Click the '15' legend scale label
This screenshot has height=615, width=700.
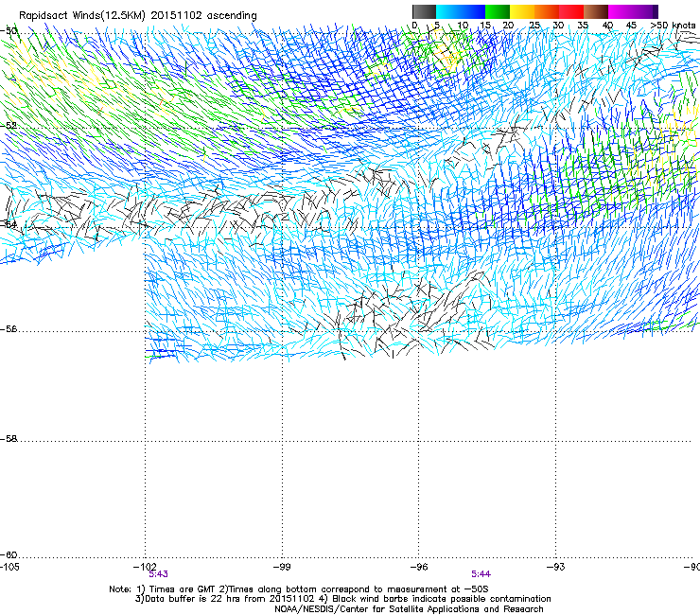coord(485,26)
